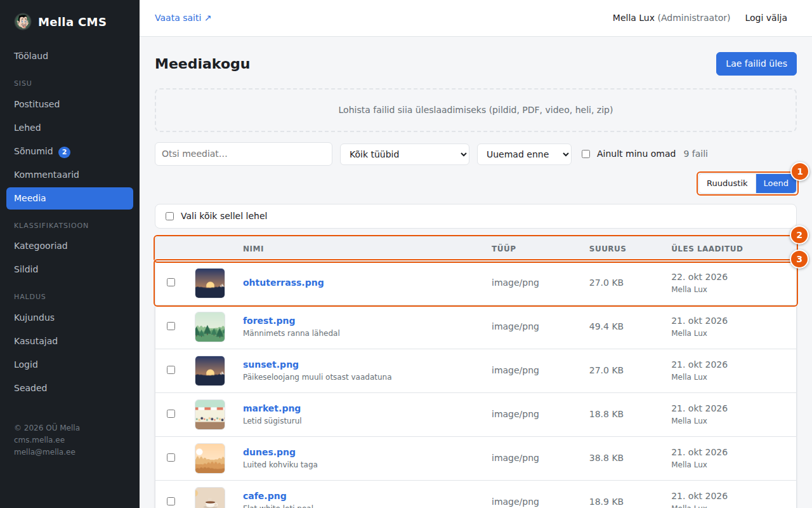
Task: Click the Luited kohviku taga caption
Action: (x=280, y=465)
